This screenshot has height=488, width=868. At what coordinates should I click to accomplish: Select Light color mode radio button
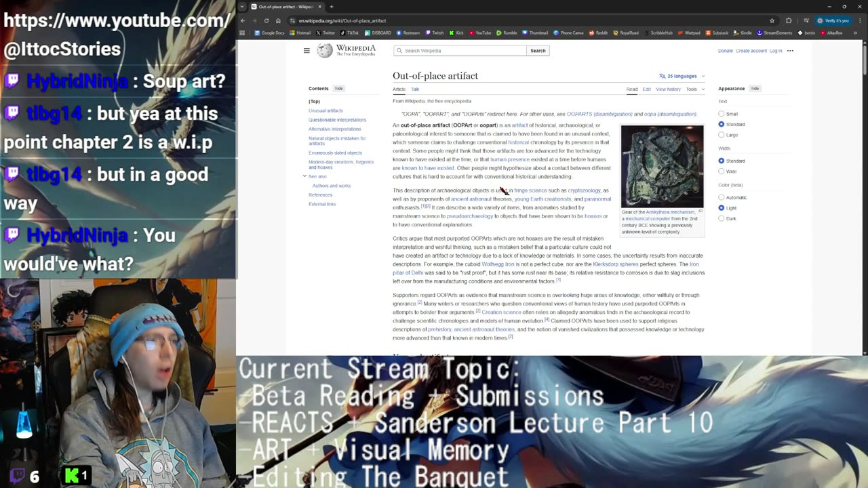tap(721, 208)
